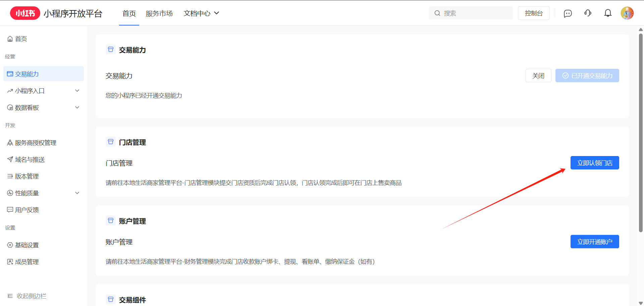Click the user avatar in top right
Viewport: 644px width, 306px height.
point(627,13)
